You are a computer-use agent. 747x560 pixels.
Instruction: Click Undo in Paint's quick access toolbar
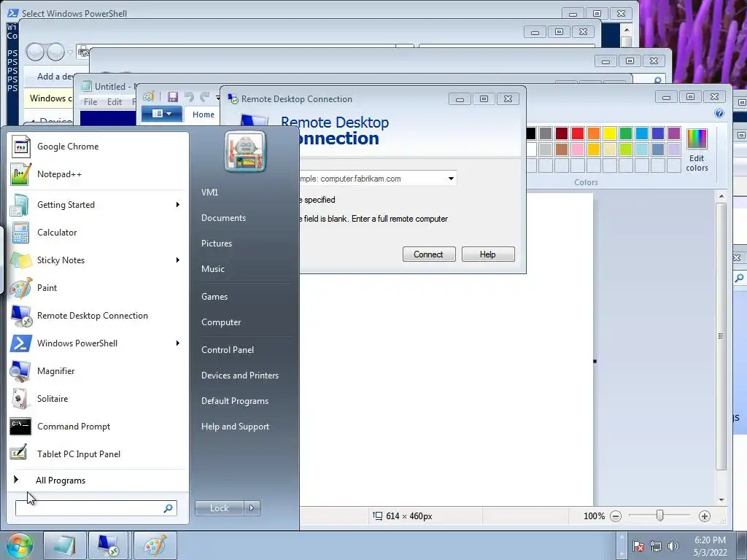(189, 97)
